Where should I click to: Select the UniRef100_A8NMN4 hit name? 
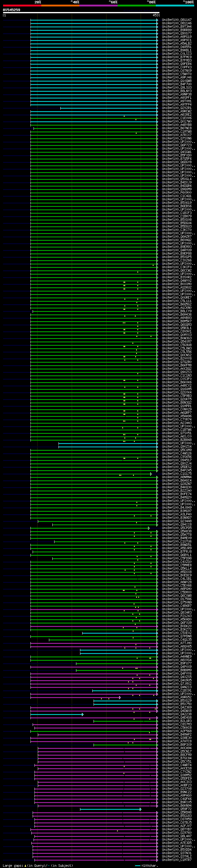(x=177, y=477)
